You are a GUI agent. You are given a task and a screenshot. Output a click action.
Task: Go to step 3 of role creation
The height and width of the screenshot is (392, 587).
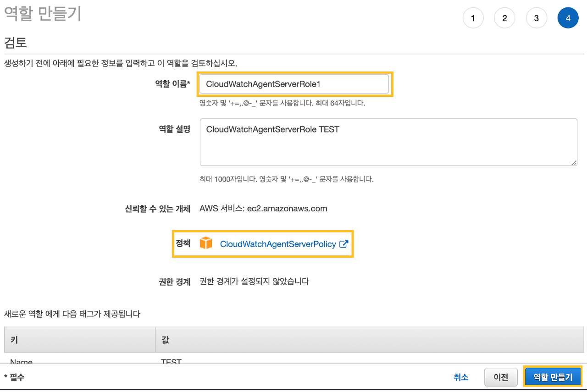pyautogui.click(x=536, y=18)
